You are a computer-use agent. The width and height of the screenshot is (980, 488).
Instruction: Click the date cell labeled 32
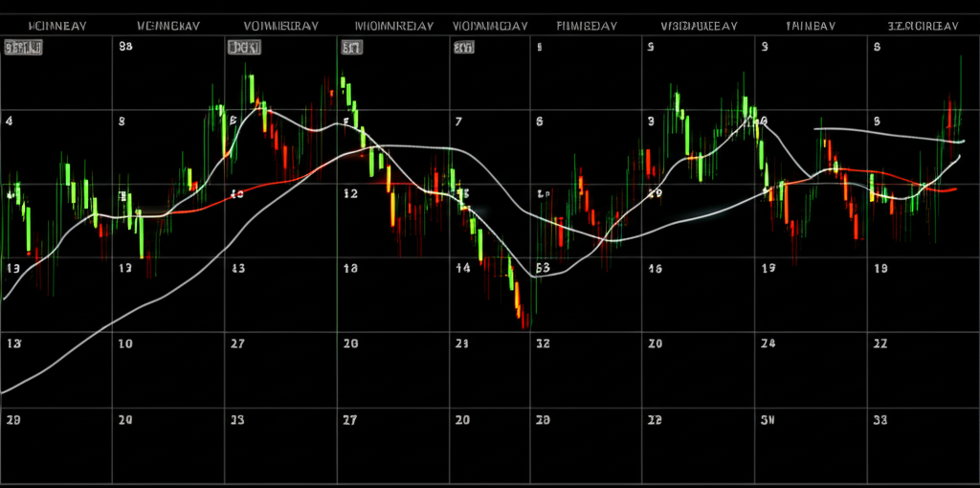coord(542,344)
